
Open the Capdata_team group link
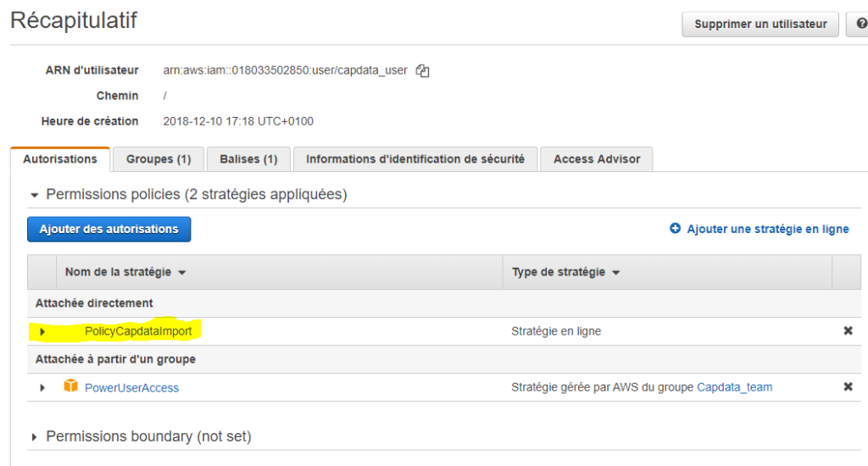(735, 387)
